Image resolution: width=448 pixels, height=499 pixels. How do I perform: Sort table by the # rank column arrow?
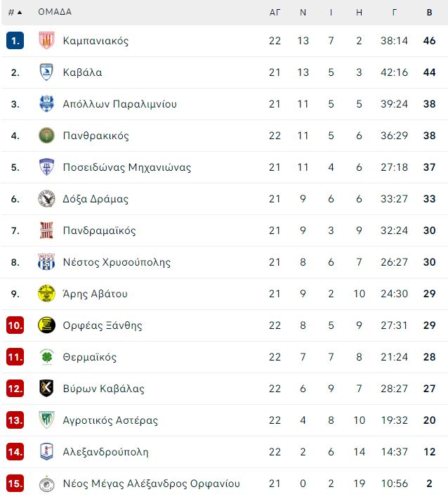[15, 13]
